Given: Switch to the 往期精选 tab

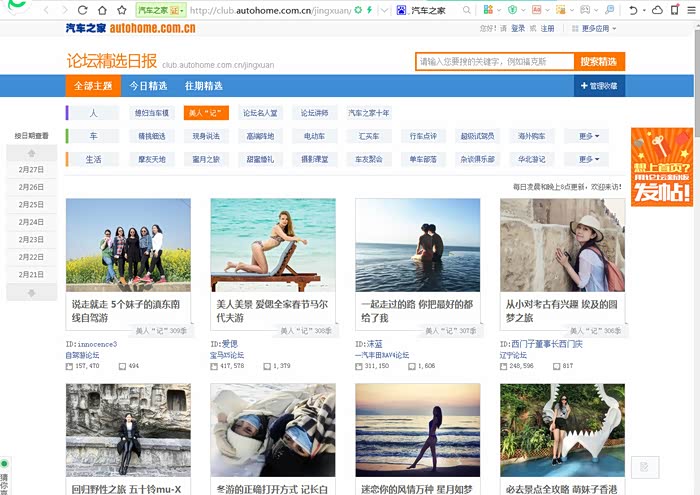Looking at the screenshot, I should (x=204, y=86).
